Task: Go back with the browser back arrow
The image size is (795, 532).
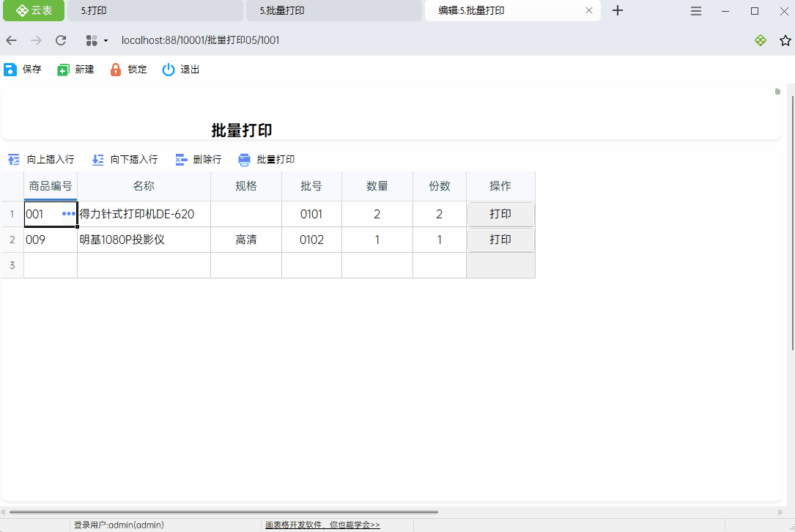Action: (x=12, y=40)
